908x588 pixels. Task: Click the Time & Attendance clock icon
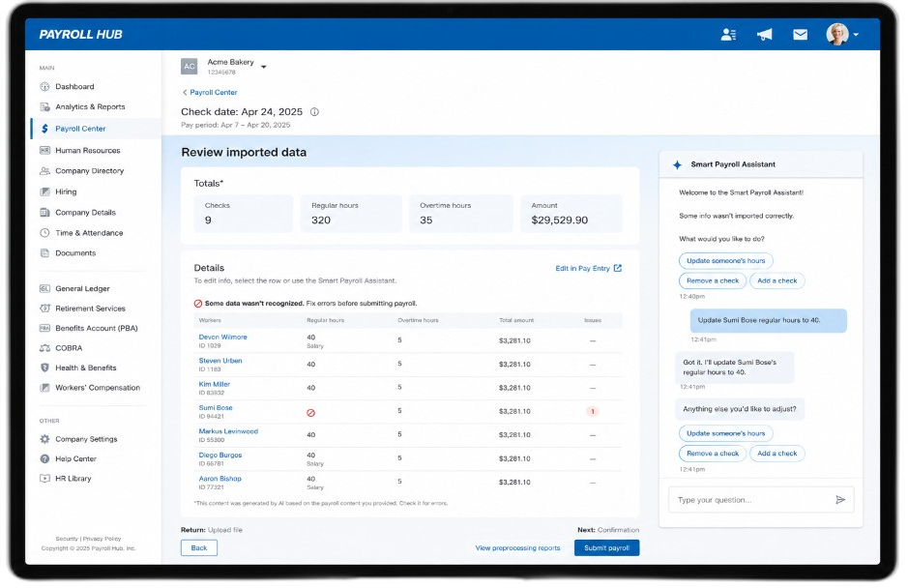44,233
